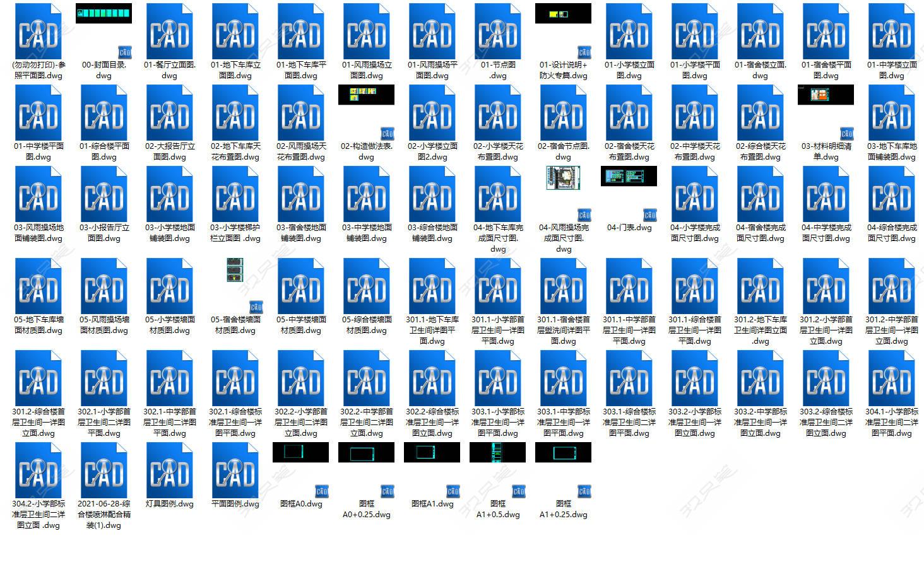The height and width of the screenshot is (567, 924).
Task: Select the 302.1-综合楼标准层卫生间一详图平面.dwg icon
Action: 235,378
